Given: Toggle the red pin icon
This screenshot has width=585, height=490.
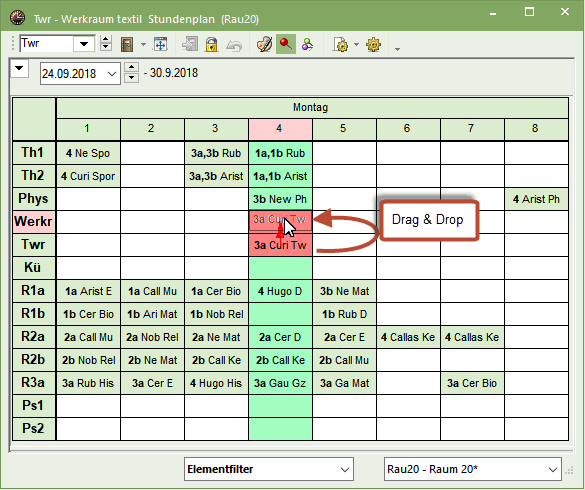Looking at the screenshot, I should point(286,44).
